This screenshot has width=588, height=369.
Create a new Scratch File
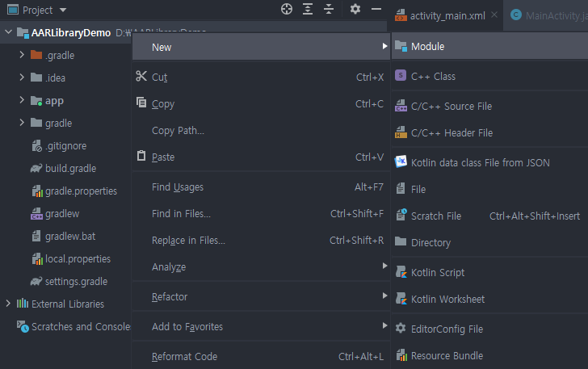(x=489, y=216)
